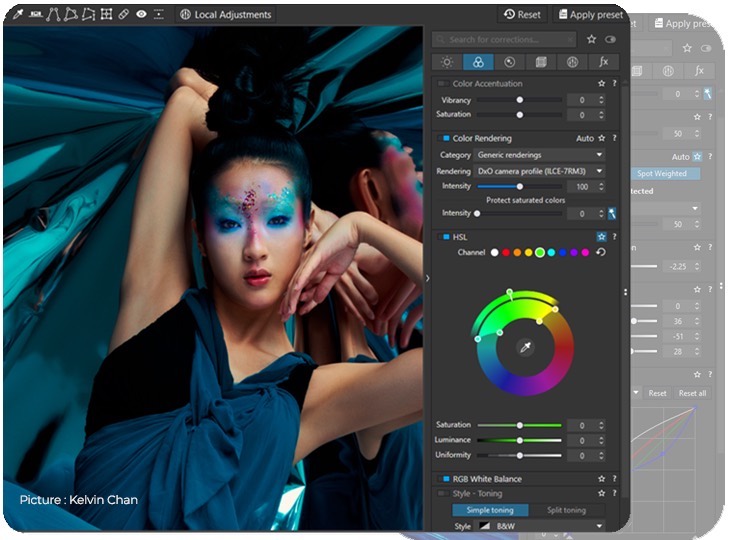Click the Reset button
Image resolution: width=733 pixels, height=540 pixels.
coord(522,15)
